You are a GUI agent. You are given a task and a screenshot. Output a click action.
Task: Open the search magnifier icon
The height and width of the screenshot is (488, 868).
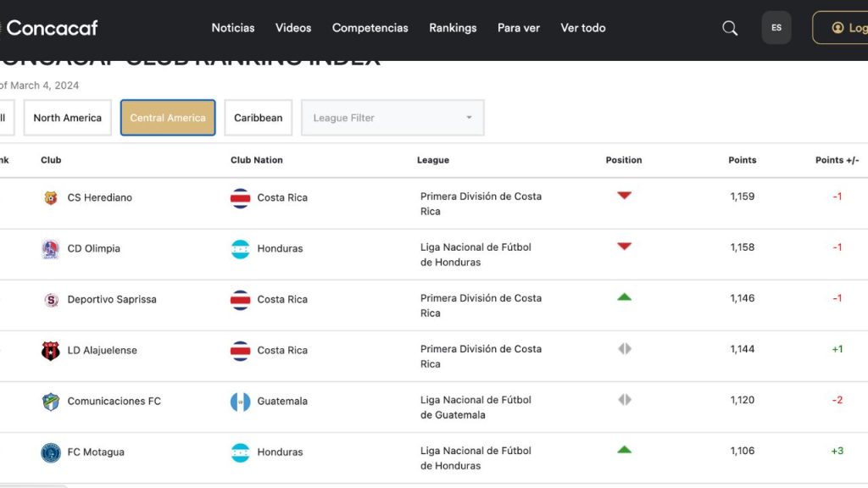pos(730,28)
